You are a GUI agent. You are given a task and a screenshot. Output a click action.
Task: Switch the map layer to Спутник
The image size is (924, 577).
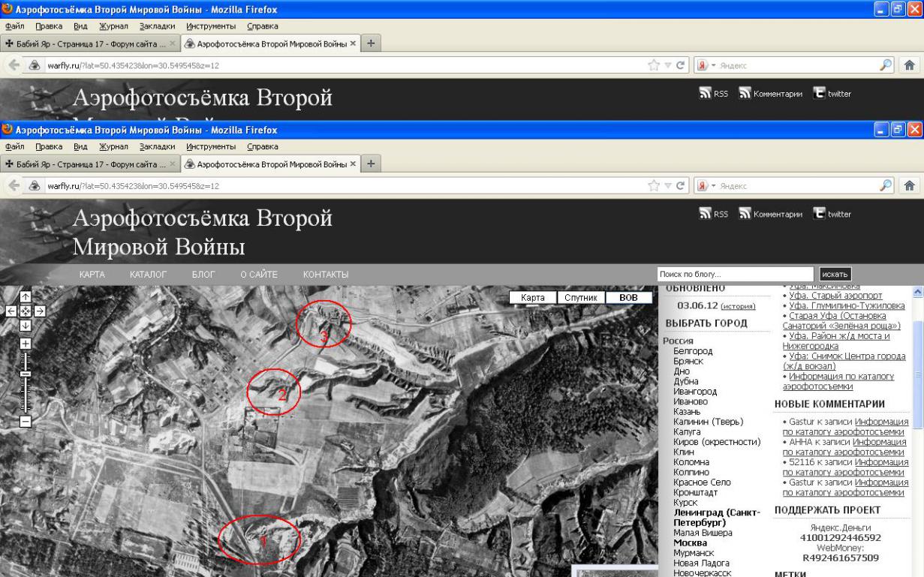tap(581, 298)
